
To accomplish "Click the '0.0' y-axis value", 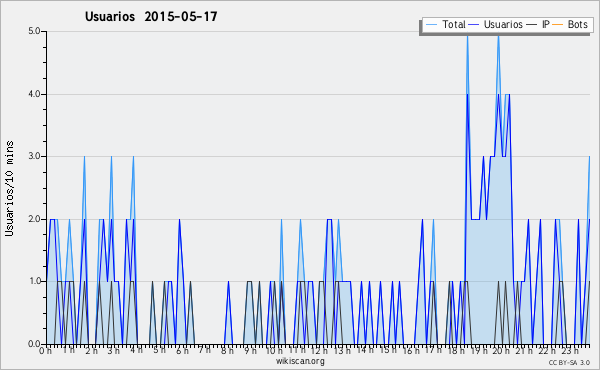I will coord(34,344).
